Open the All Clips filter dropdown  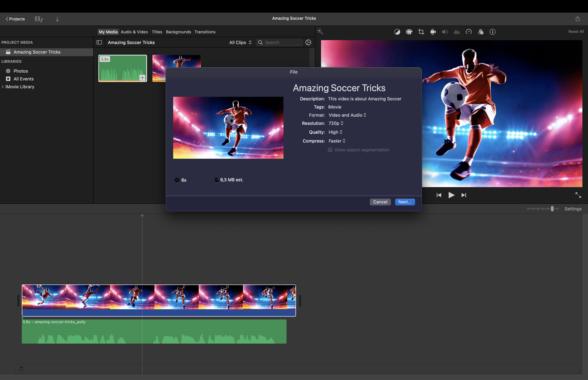pos(240,43)
